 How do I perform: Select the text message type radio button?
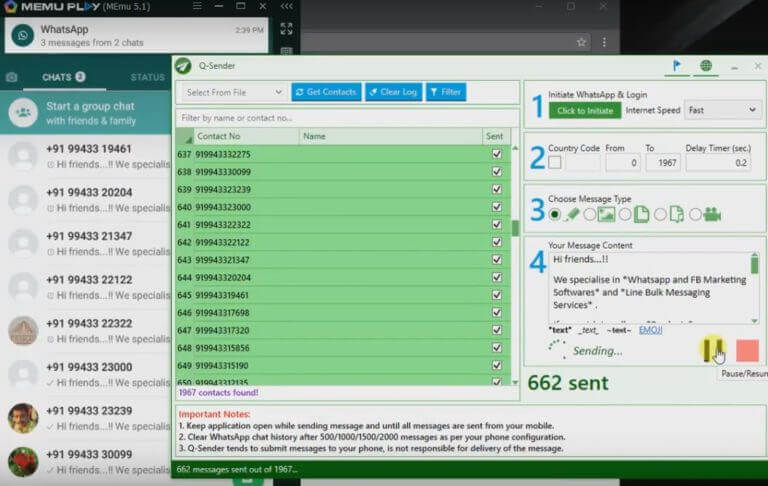[554, 215]
